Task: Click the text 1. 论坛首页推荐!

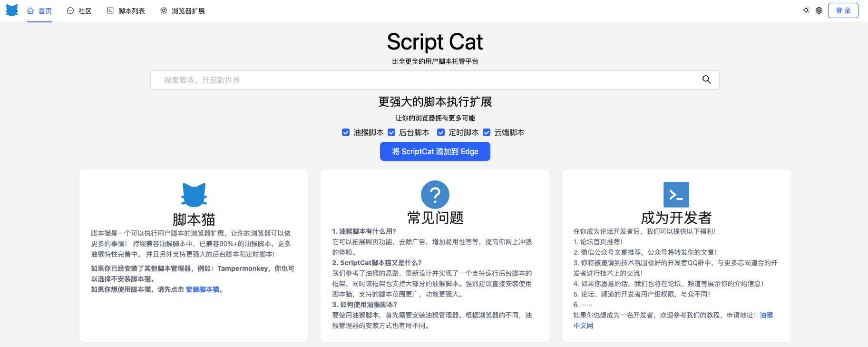Action: click(x=598, y=242)
